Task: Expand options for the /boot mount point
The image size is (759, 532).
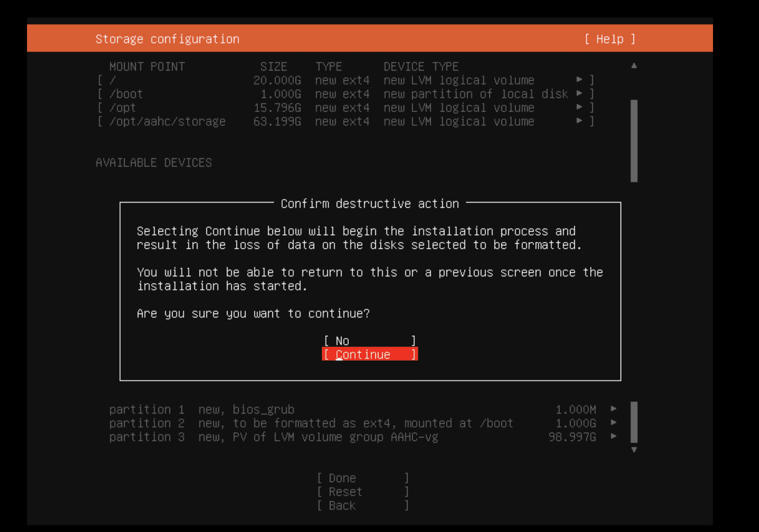Action: pos(579,94)
